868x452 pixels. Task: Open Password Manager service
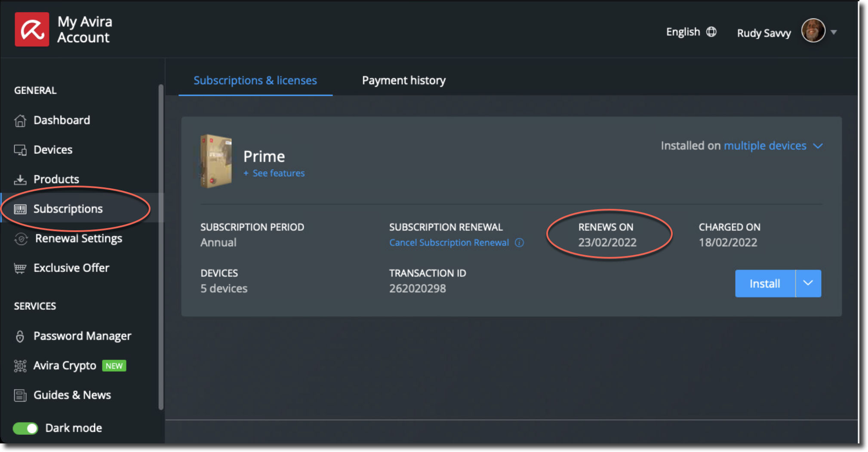(x=82, y=336)
